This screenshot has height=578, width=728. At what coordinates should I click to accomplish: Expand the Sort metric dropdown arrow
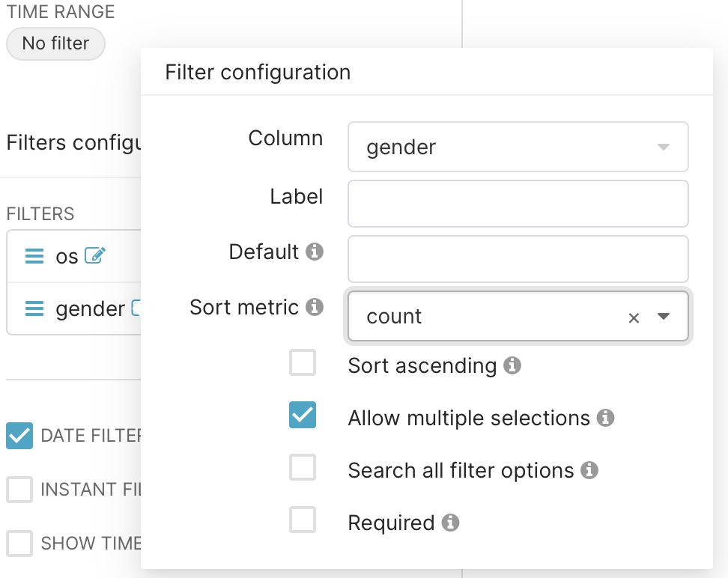pyautogui.click(x=663, y=317)
